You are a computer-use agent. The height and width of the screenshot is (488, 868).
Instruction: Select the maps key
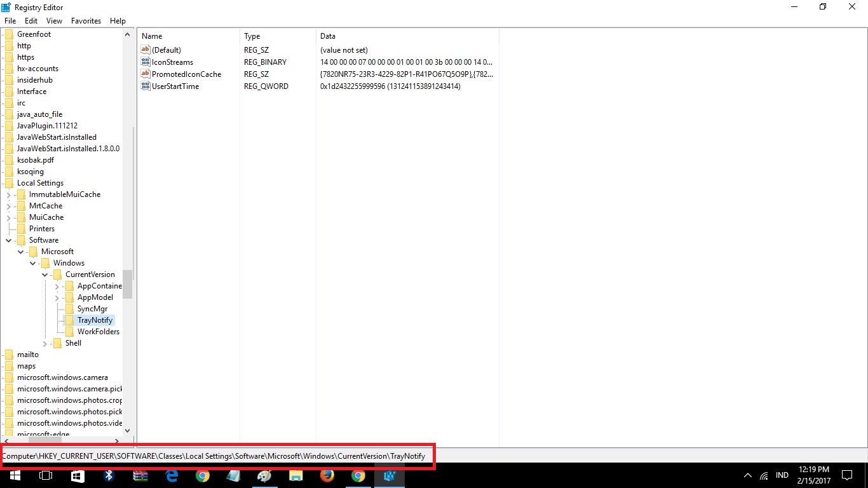pyautogui.click(x=26, y=366)
